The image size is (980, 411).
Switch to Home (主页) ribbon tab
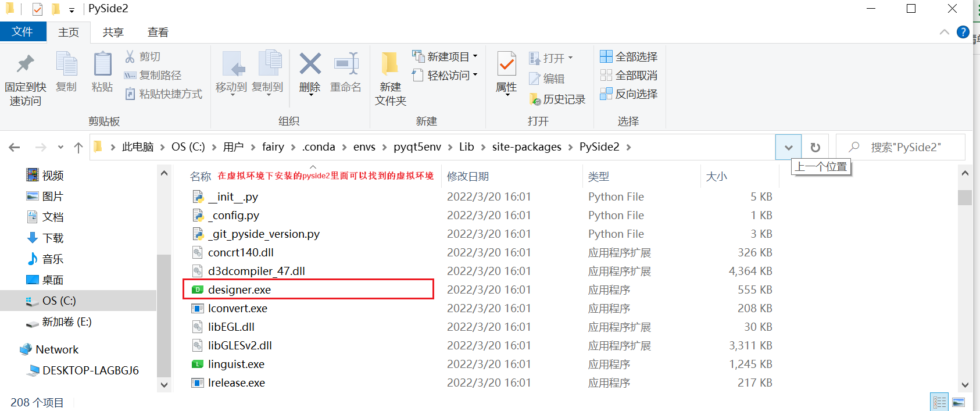coord(69,33)
